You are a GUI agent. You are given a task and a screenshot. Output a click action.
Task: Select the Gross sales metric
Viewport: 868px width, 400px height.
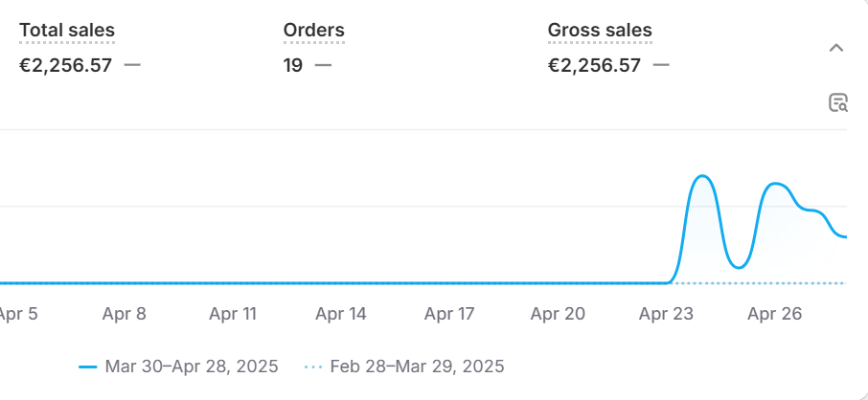tap(600, 30)
